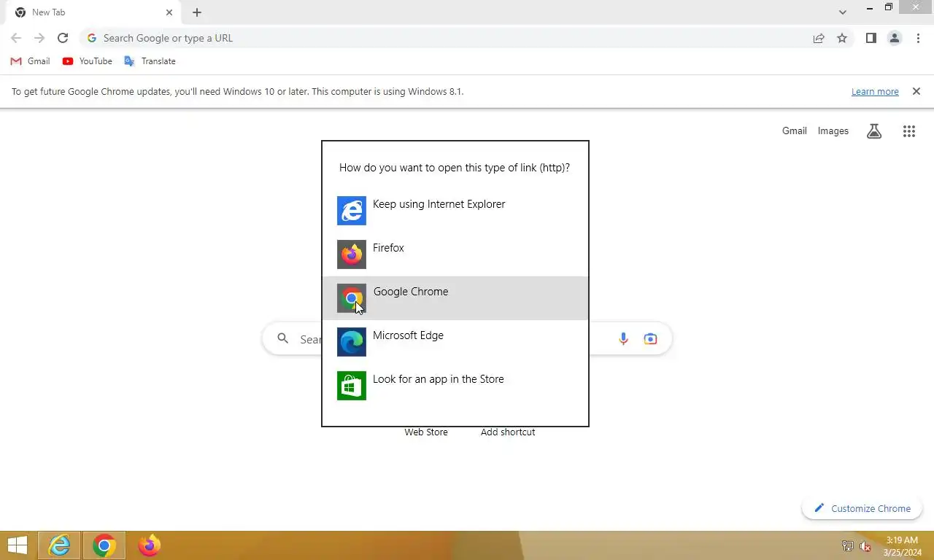Click the Microsoft Edge icon in dialog
This screenshot has height=560, width=934.
click(x=352, y=342)
